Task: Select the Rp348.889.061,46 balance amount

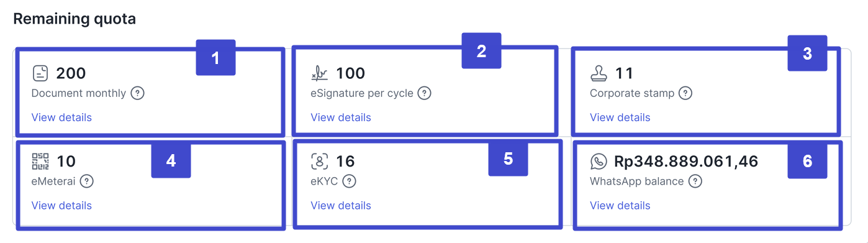Action: pos(686,162)
